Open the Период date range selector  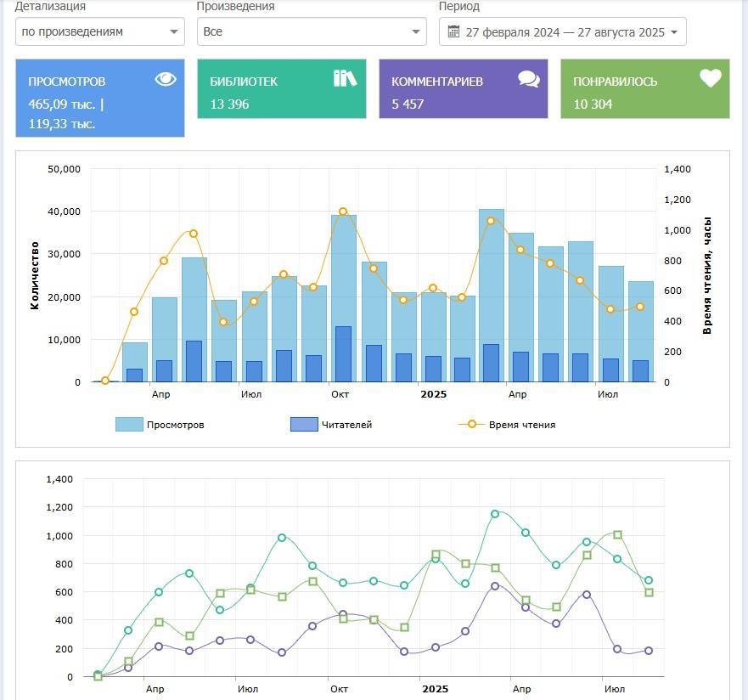click(x=563, y=31)
